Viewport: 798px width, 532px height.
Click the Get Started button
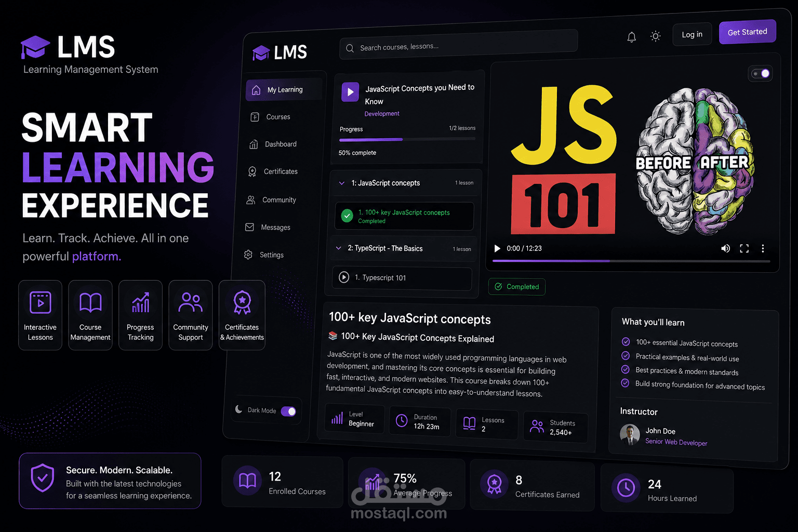(x=747, y=32)
